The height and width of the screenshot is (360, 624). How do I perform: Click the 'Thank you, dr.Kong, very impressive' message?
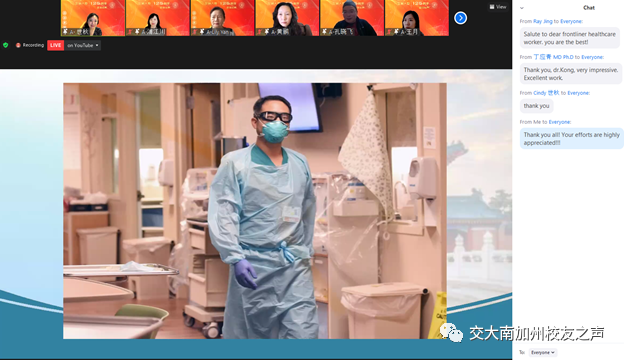(x=571, y=74)
